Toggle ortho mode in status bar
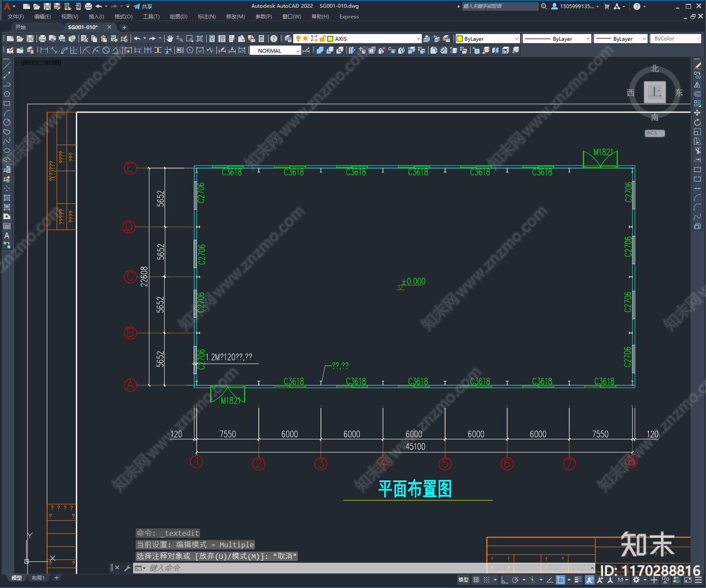This screenshot has width=706, height=588. 505,580
